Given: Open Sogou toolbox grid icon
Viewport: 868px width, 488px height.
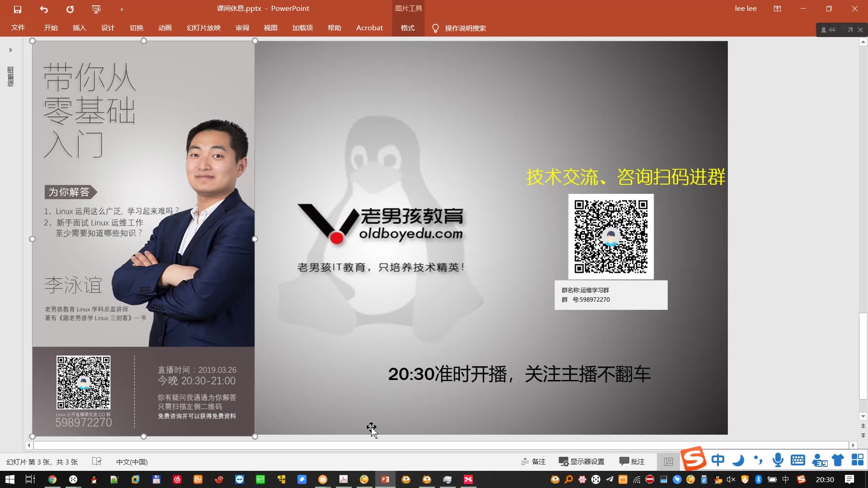Looking at the screenshot, I should click(x=857, y=460).
